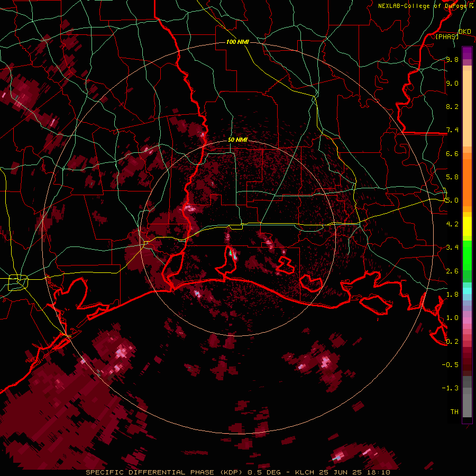Click the 3.4 scale value

click(x=452, y=247)
